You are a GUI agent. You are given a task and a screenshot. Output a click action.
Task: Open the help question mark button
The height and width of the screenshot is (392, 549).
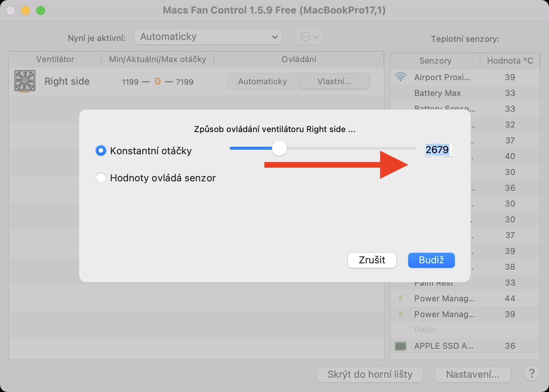coord(531,374)
